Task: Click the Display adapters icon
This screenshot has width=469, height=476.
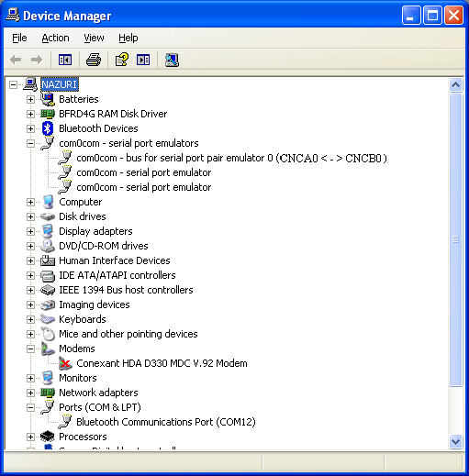Action: [48, 231]
